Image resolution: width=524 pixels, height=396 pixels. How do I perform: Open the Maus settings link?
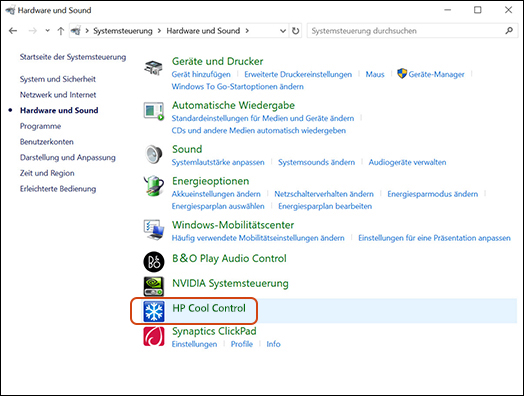pos(375,74)
